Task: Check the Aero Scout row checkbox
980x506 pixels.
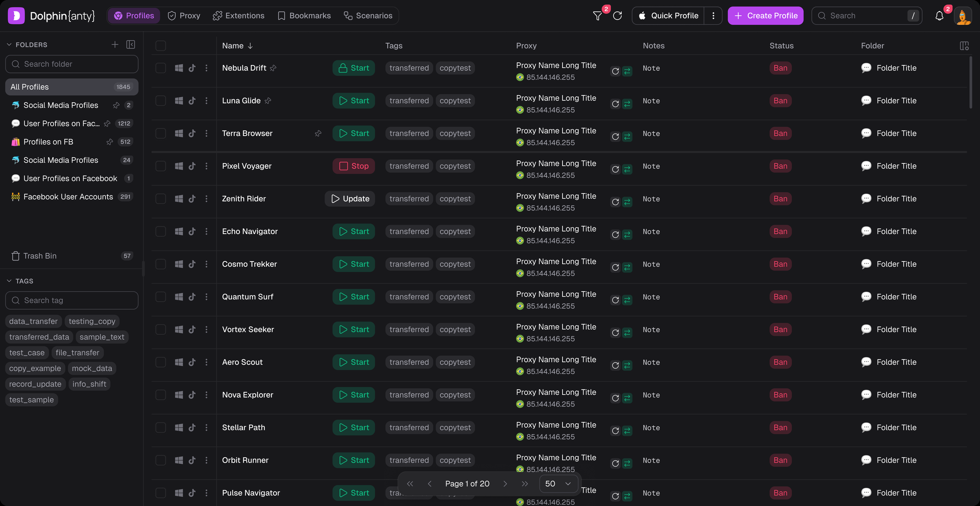Action: 160,362
